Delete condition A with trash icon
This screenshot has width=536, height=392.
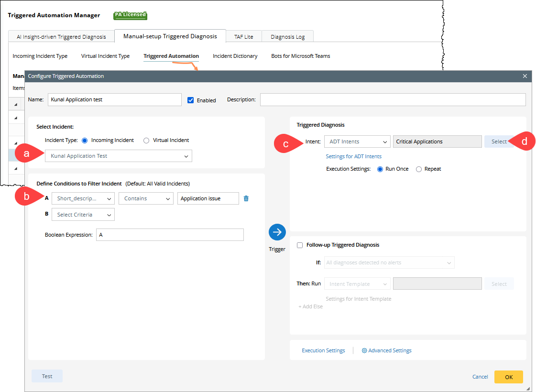click(246, 198)
